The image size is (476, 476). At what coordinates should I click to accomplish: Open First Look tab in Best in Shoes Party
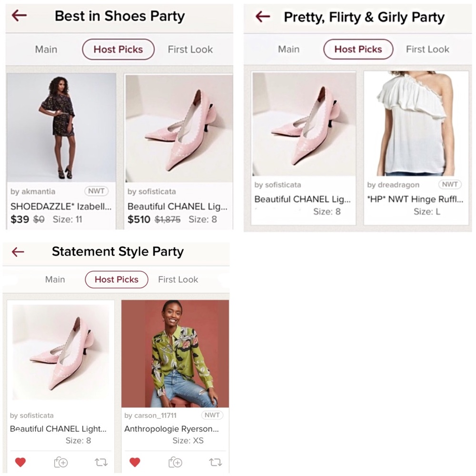point(190,50)
